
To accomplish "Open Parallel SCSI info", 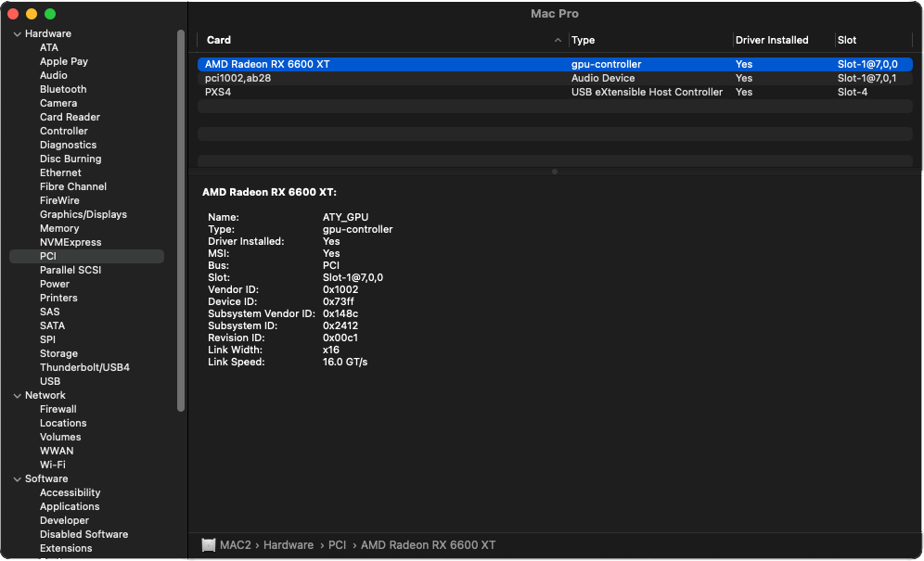I will [x=71, y=270].
